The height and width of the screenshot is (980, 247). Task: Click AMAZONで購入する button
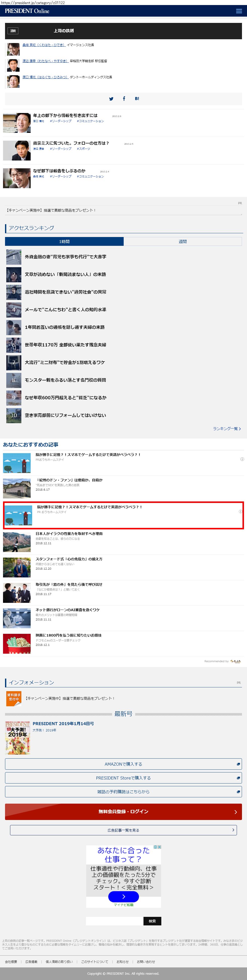tap(124, 764)
